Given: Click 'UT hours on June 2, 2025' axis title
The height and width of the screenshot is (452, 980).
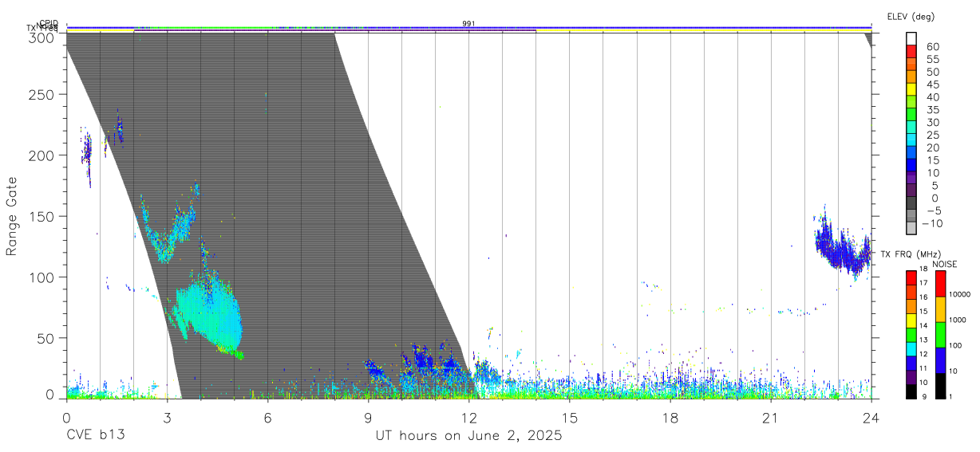Looking at the screenshot, I should click(468, 436).
